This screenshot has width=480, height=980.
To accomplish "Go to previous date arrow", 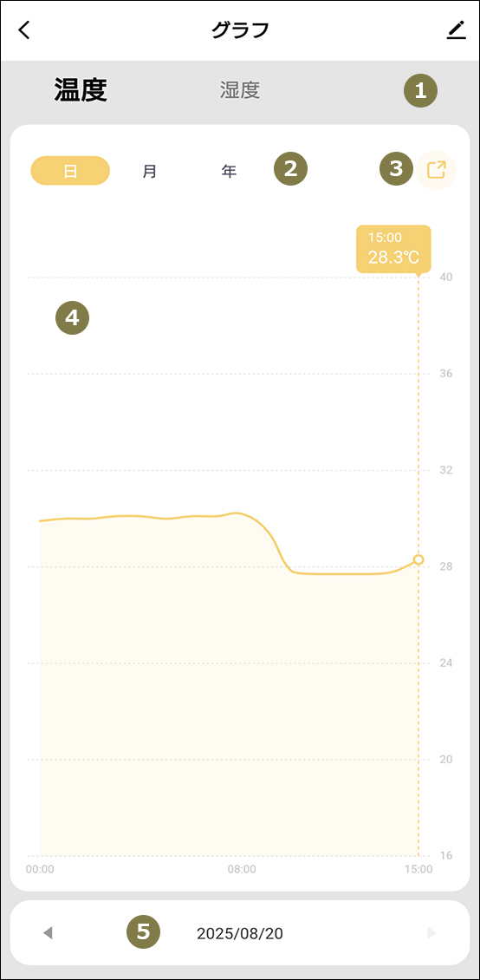I will pyautogui.click(x=48, y=933).
